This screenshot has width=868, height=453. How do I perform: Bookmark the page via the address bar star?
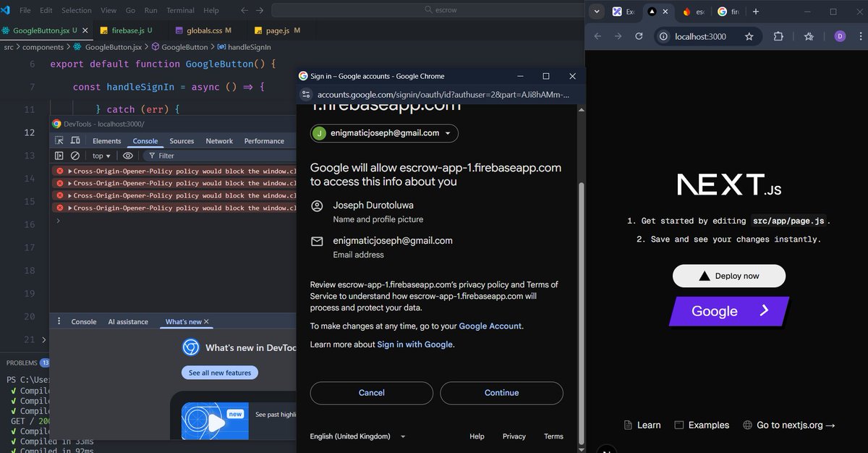click(x=749, y=35)
